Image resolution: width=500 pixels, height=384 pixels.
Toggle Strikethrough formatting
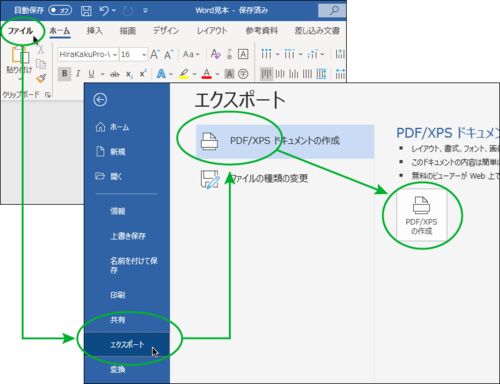point(115,74)
